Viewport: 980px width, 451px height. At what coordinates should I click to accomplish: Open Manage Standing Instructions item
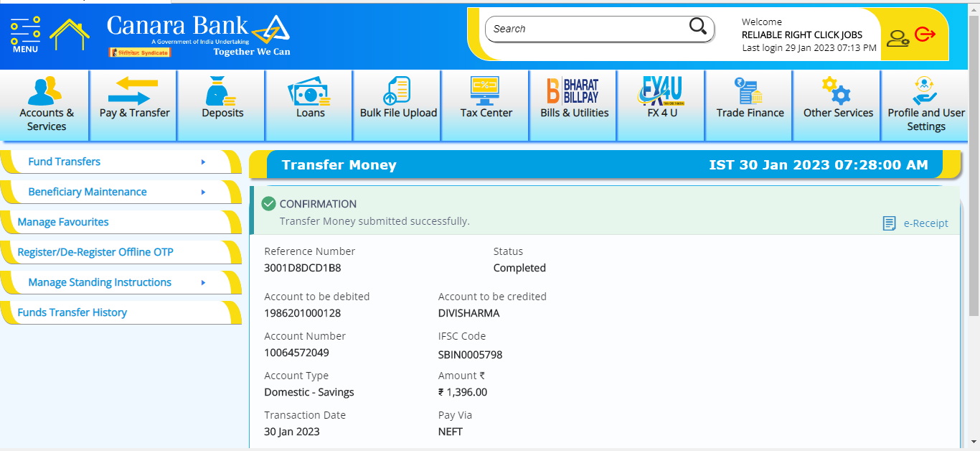[121, 282]
